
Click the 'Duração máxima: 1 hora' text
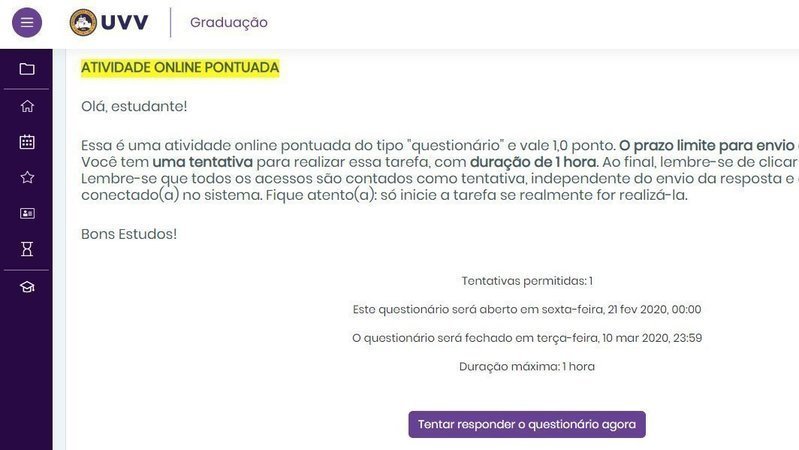pyautogui.click(x=527, y=366)
